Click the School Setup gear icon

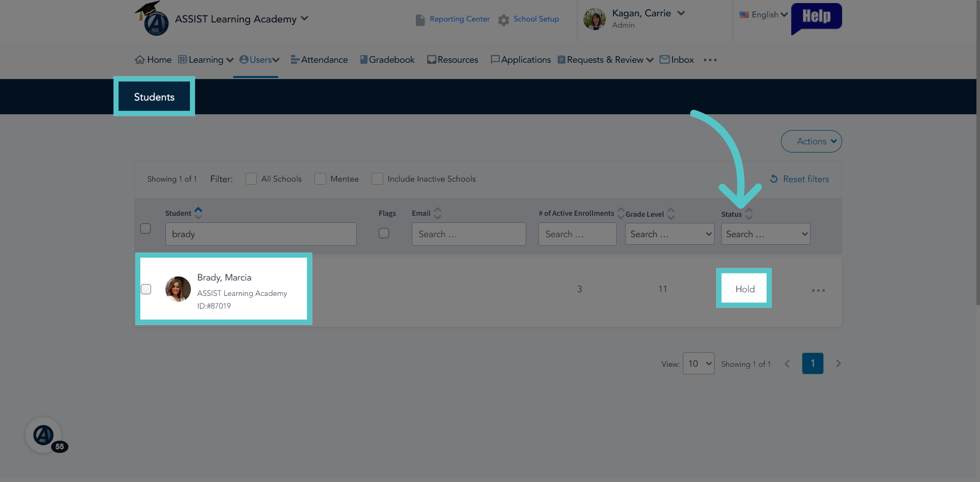point(503,20)
